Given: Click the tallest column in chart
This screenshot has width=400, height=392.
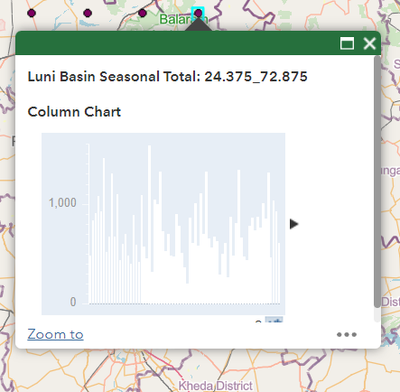Looking at the screenshot, I should tap(149, 224).
